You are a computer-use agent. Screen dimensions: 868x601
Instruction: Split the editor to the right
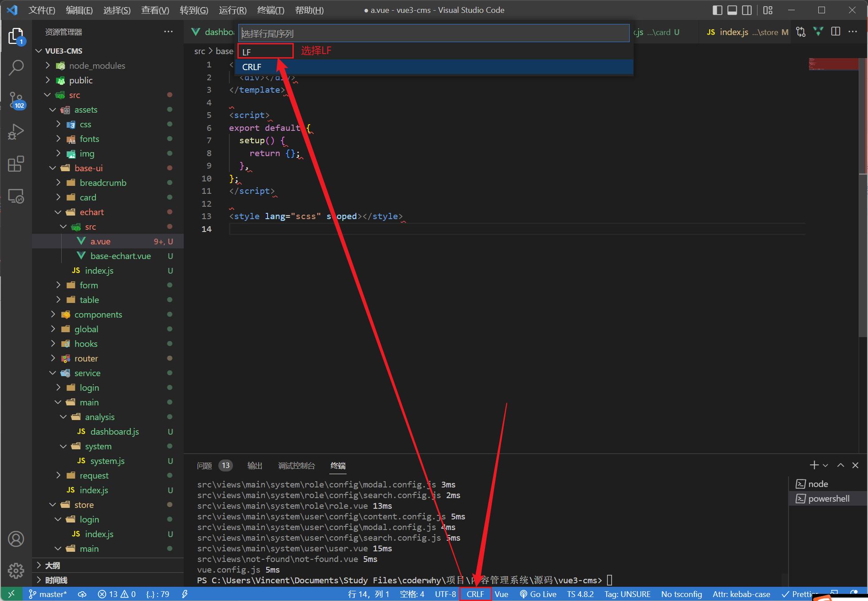click(x=835, y=32)
